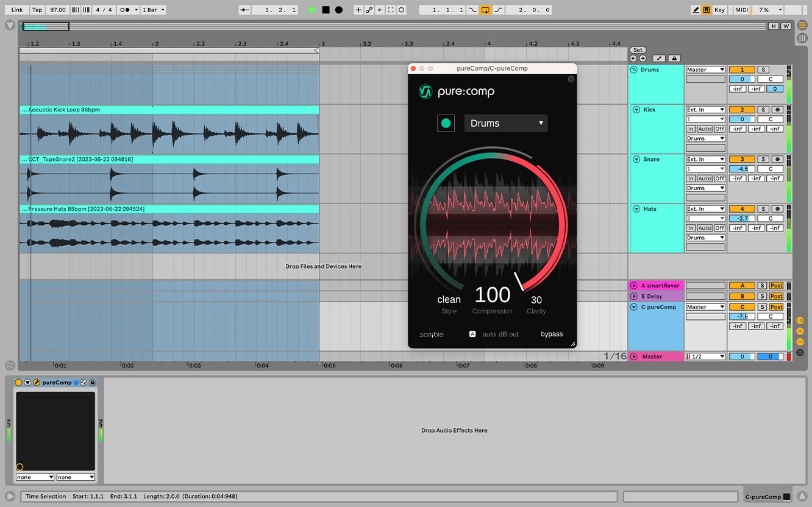Screen dimensions: 812x507
Task: Fold the Snare track with its arrow
Action: (636, 159)
